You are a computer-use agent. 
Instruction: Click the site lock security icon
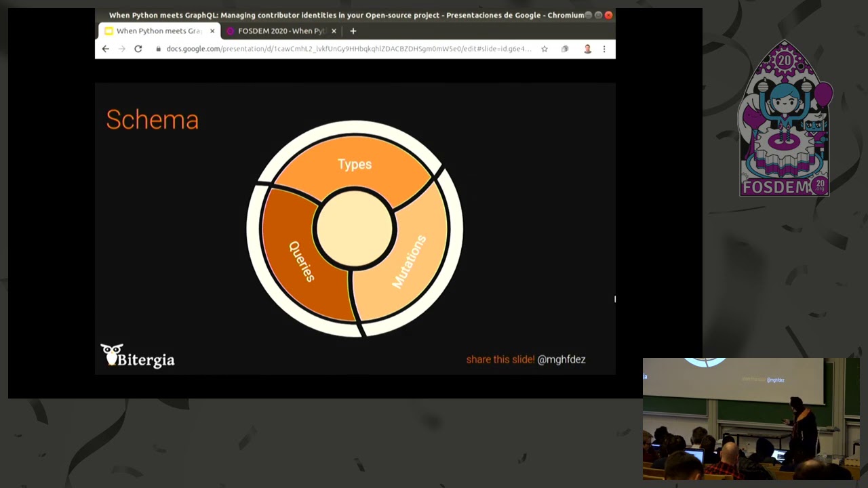tap(159, 49)
